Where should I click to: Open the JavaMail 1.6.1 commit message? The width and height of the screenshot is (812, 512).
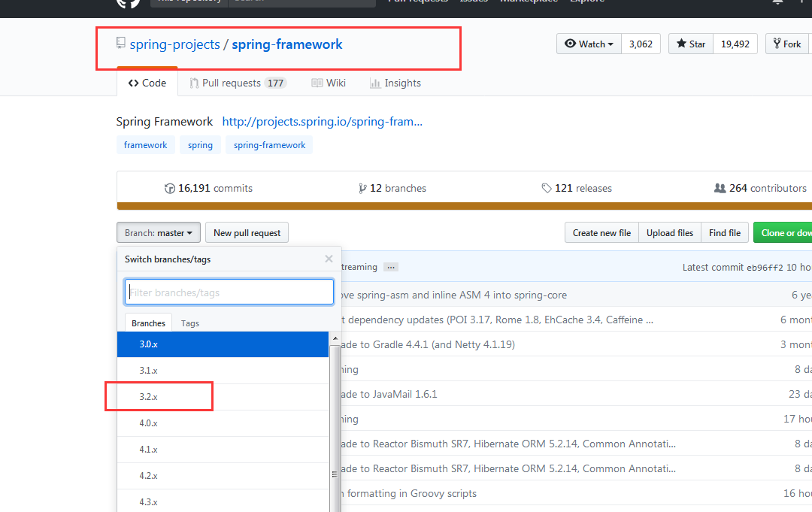click(x=389, y=395)
